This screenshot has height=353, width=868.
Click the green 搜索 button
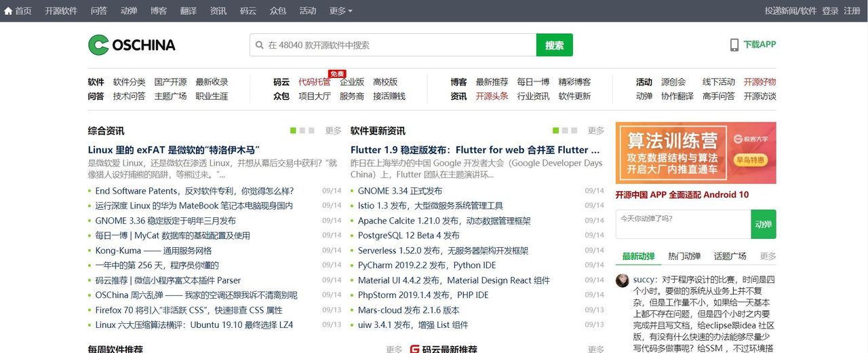(x=555, y=45)
